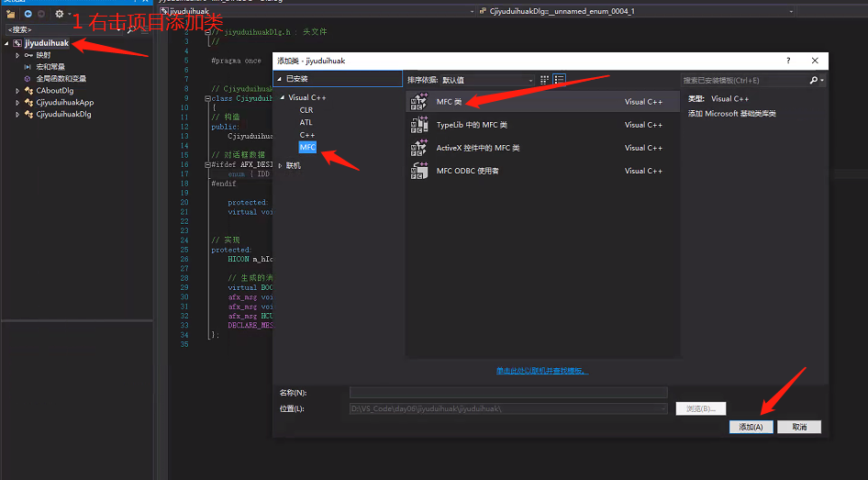
Task: Select MFC category in the tree
Action: coord(307,147)
